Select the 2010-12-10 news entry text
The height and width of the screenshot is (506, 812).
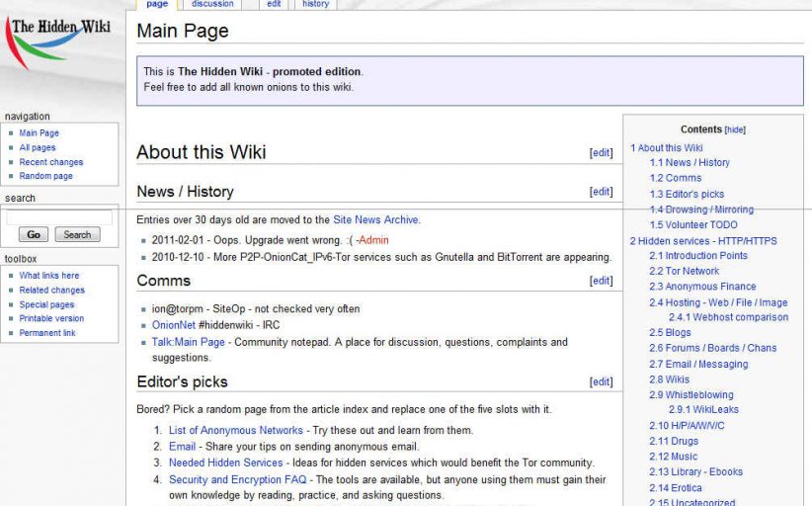[x=381, y=257]
